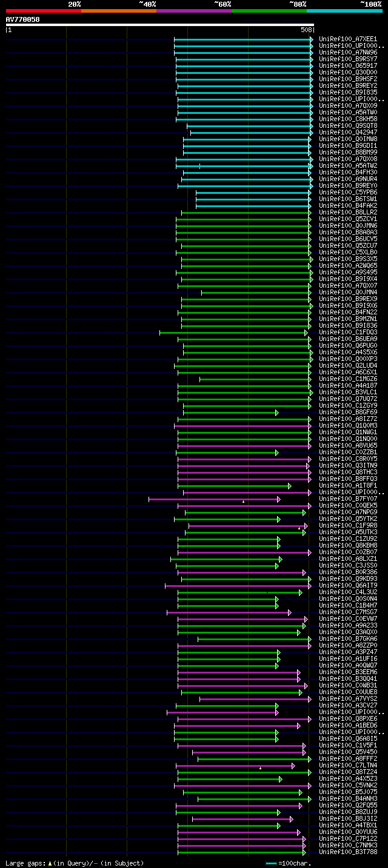Select the UniRef100_B8J3I2 label
Image resolution: width=388 pixels, height=868 pixels.
(349, 818)
